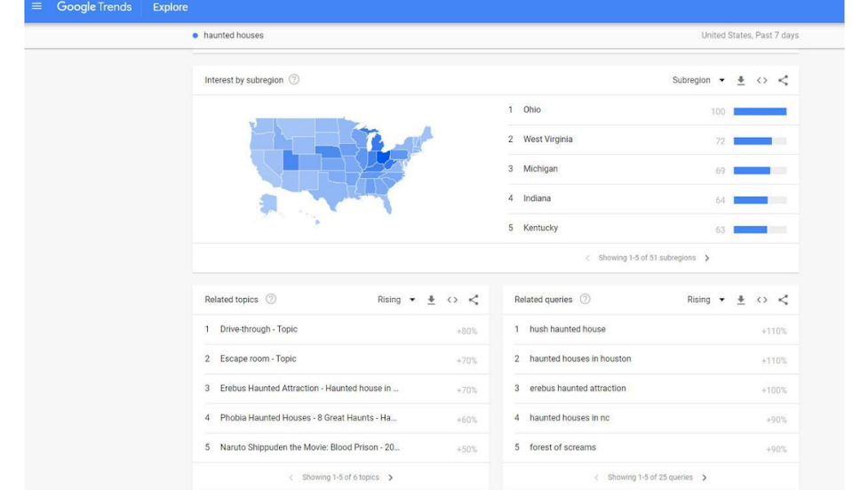Click embed icon for Interest by subregion
This screenshot has width=868, height=490.
761,80
